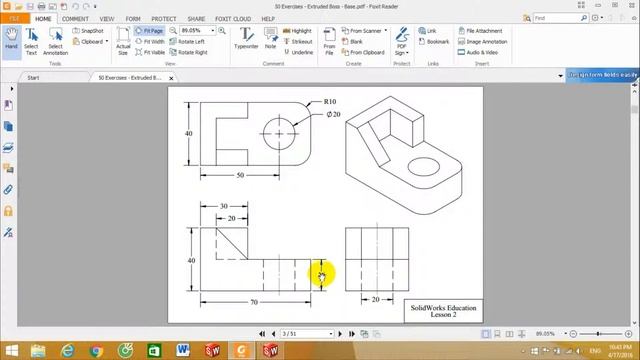The width and height of the screenshot is (640, 360).
Task: Open the Security lock panel
Action: (8, 211)
